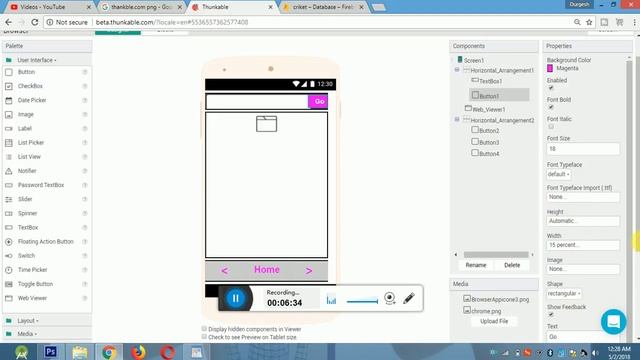Click the Home button in phone preview

(x=267, y=270)
